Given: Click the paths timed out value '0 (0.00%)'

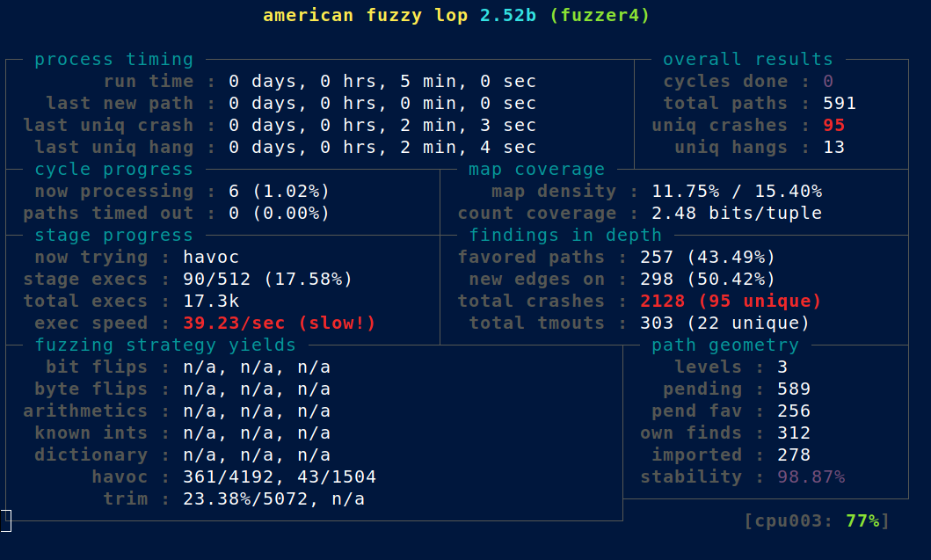Looking at the screenshot, I should (x=279, y=214).
